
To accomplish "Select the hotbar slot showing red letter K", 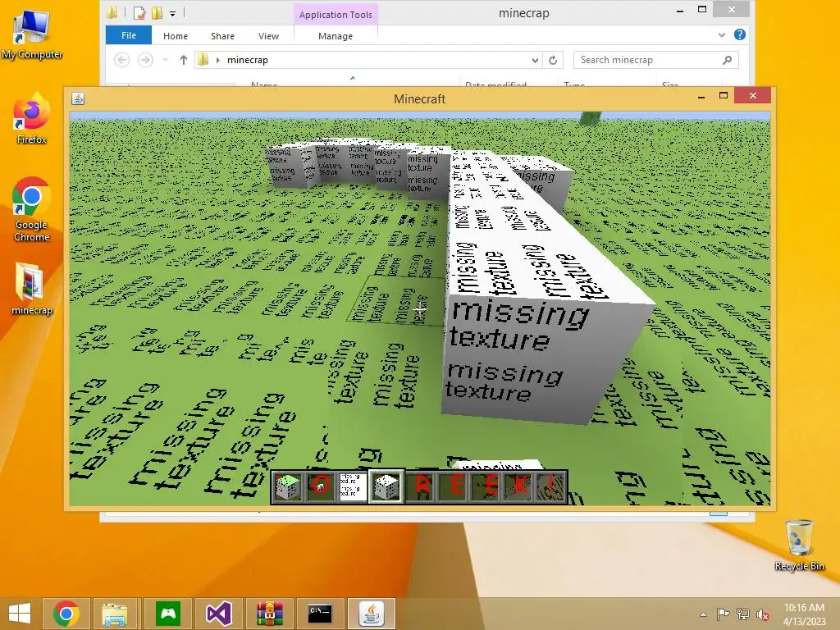I will click(519, 486).
